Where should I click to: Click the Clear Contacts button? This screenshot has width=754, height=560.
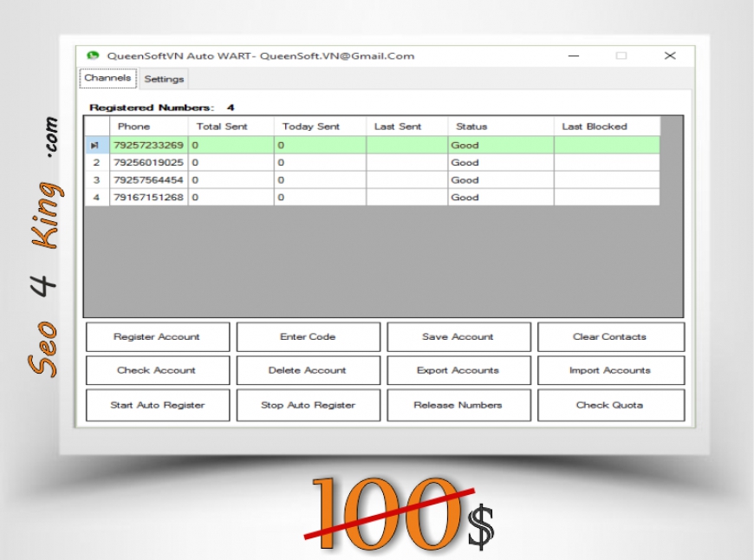(611, 336)
